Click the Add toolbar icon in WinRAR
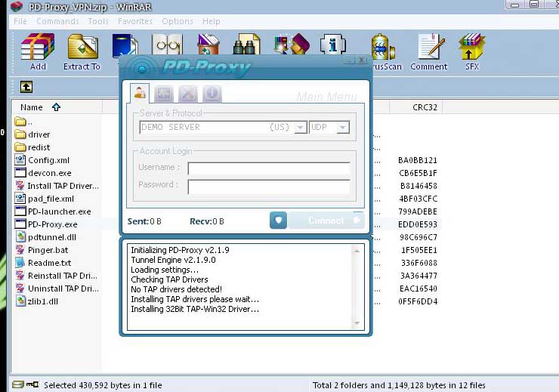The image size is (559, 392). [38, 51]
